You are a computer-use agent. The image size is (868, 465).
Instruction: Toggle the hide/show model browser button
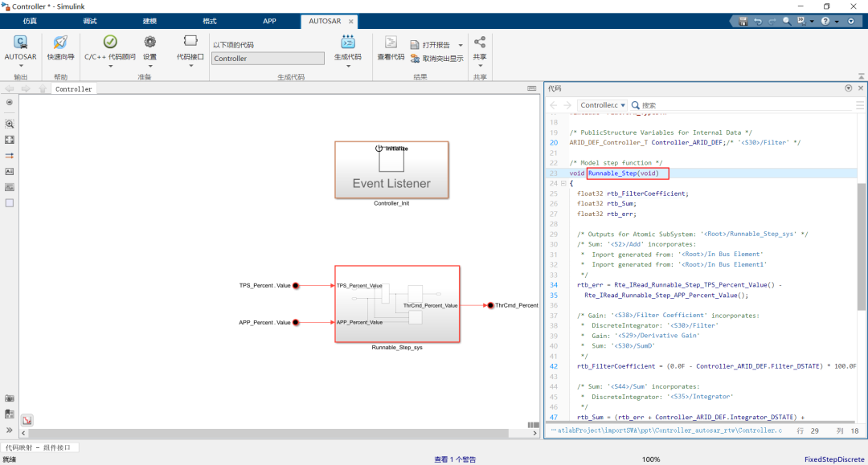pyautogui.click(x=10, y=430)
